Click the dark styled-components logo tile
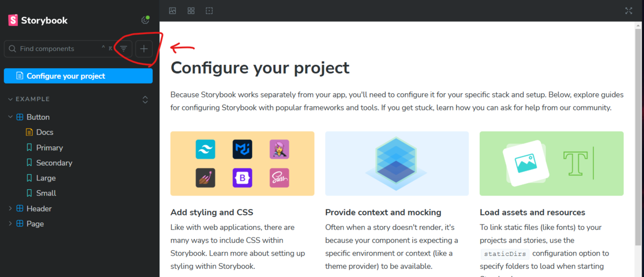 (x=205, y=177)
